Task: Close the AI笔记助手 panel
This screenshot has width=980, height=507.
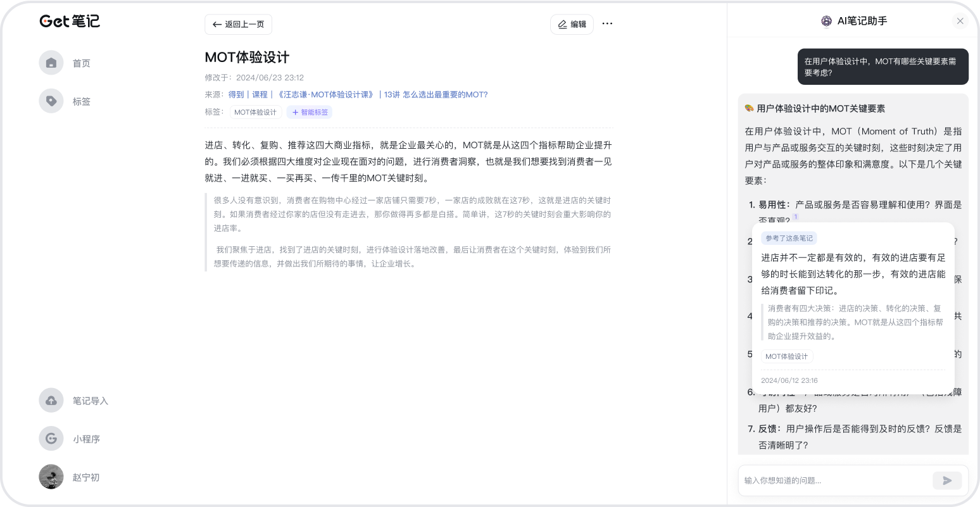Action: [960, 21]
